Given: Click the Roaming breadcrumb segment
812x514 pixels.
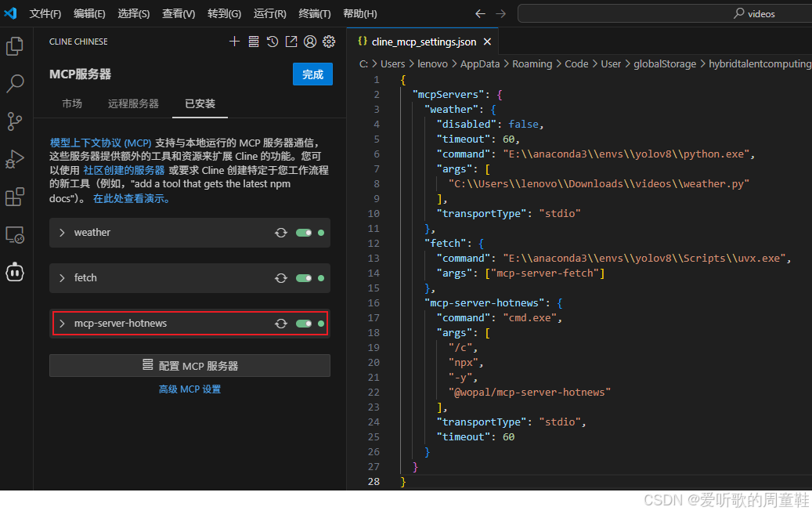Looking at the screenshot, I should click(532, 63).
